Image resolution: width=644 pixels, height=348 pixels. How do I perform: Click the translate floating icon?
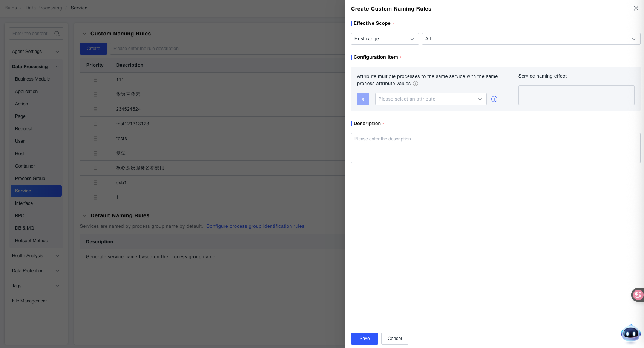coord(638,295)
